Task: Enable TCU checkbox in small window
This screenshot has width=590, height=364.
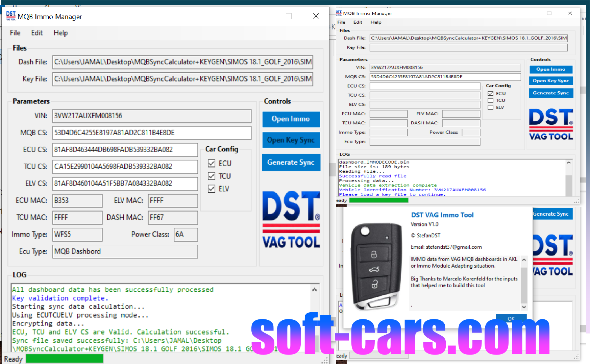Action: pyautogui.click(x=491, y=100)
